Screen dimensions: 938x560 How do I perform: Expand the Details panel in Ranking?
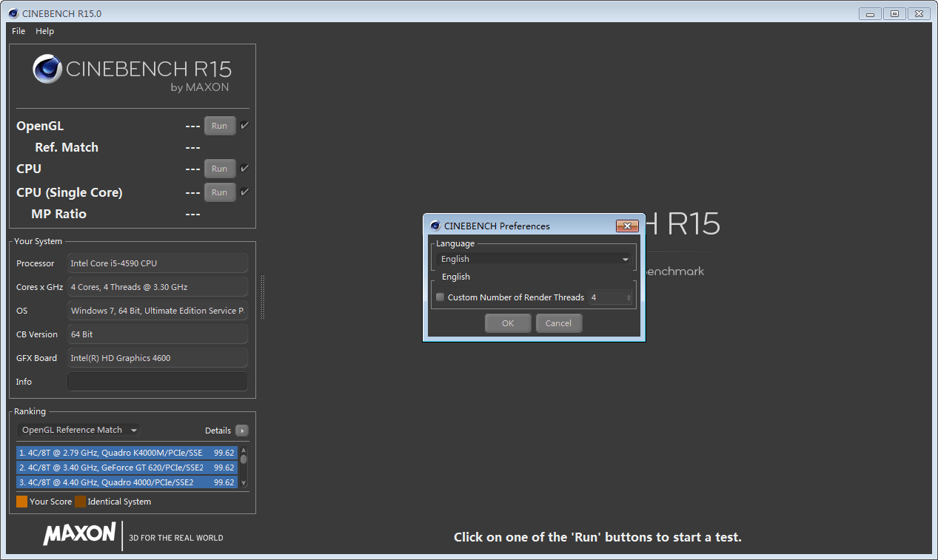click(x=242, y=430)
